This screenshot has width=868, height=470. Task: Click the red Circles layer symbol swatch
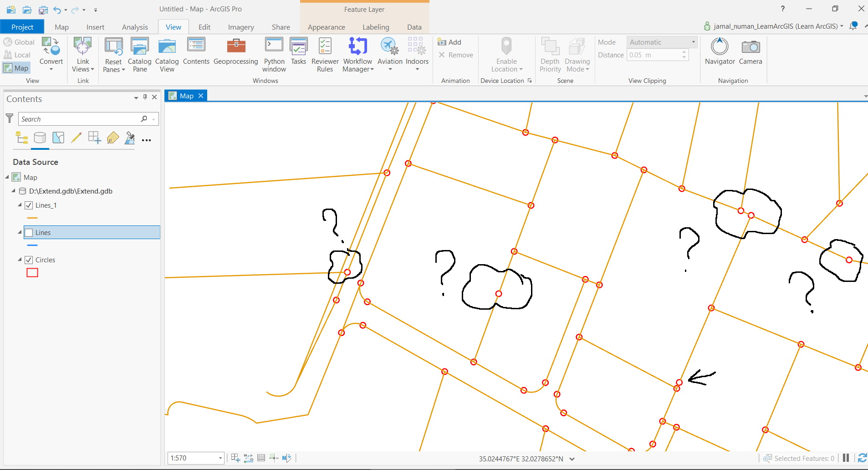[32, 273]
